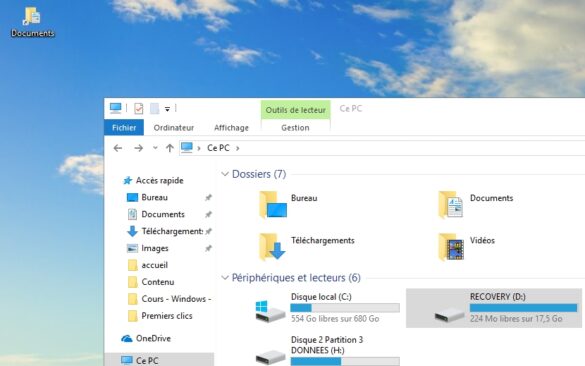Select the Vidéos folder icon in Dossiers
Screen dimensions: 585x366
point(451,247)
